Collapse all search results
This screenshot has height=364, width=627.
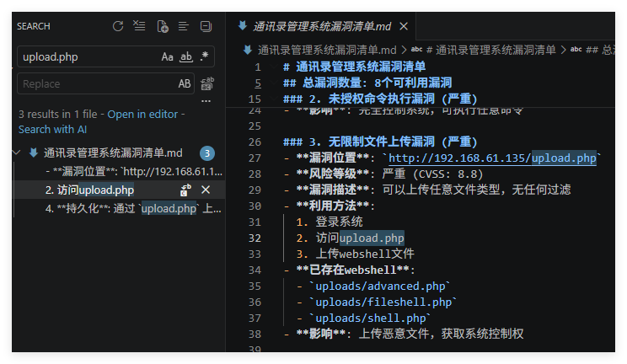(x=206, y=26)
